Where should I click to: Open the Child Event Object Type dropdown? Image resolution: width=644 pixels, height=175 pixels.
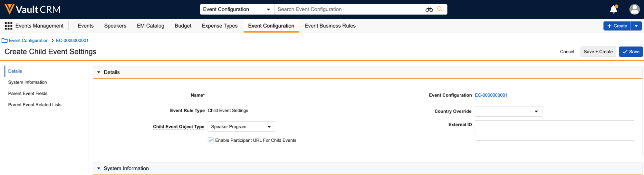pyautogui.click(x=241, y=127)
